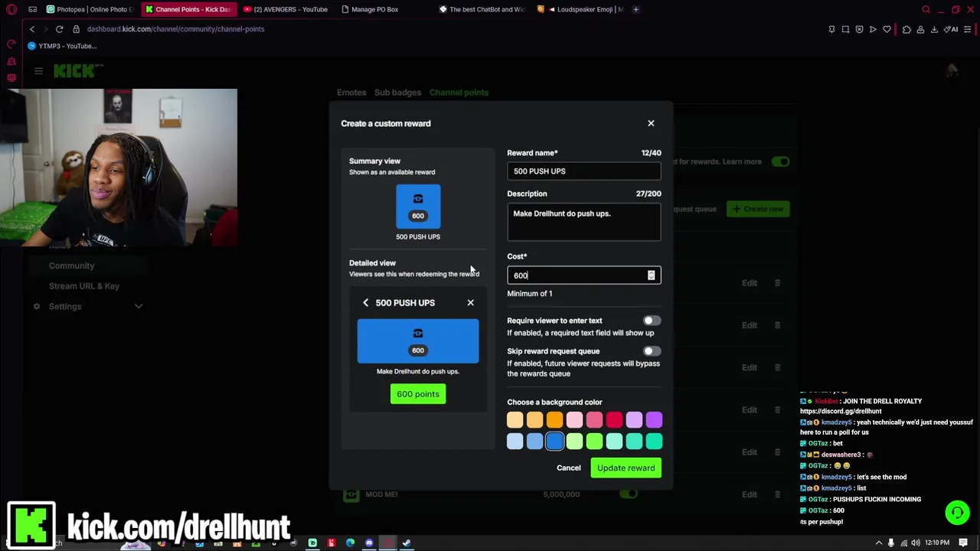The height and width of the screenshot is (551, 980).
Task: Open the Discord icon in taskbar
Action: click(x=369, y=543)
